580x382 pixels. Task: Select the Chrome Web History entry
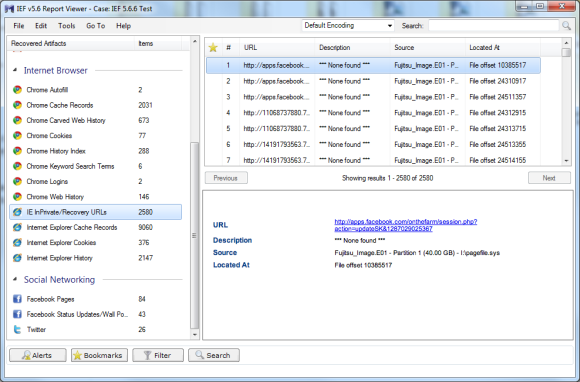point(95,197)
